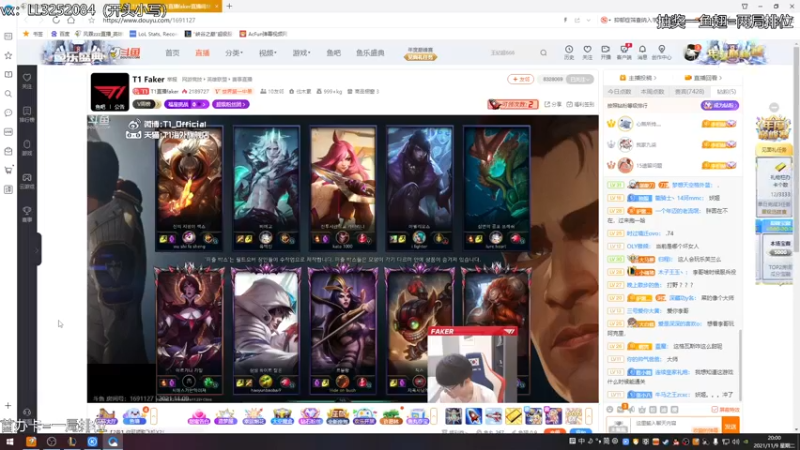This screenshot has width=800, height=450.
Task: Open the browser sidebar shopping cart icon
Action: (x=8, y=170)
